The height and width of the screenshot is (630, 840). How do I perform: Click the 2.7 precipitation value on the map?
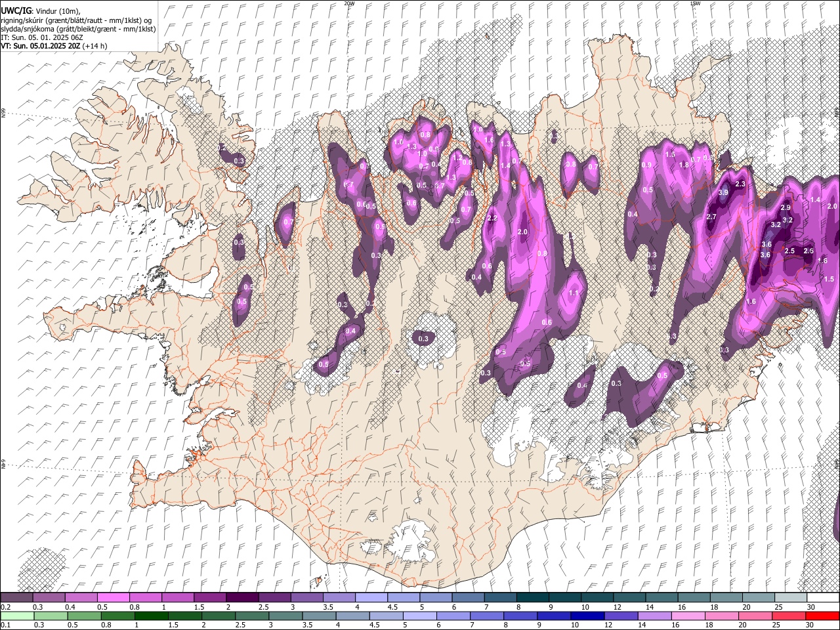tap(711, 217)
